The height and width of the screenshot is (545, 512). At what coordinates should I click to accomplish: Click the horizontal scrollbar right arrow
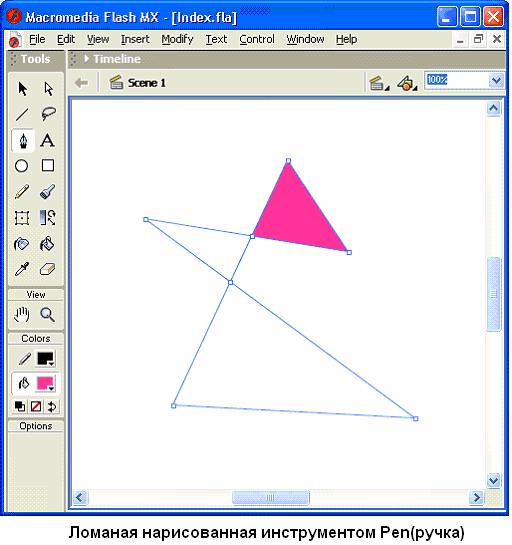[x=476, y=498]
